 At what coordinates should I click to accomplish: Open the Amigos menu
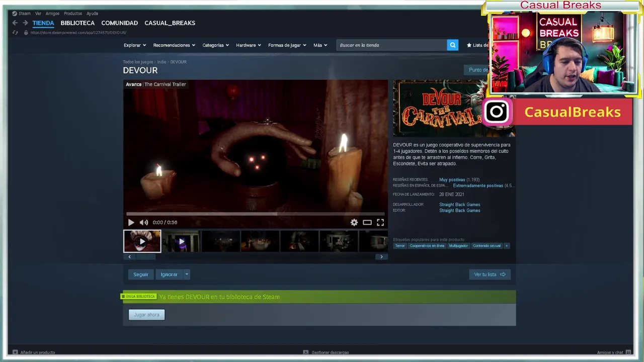(52, 14)
